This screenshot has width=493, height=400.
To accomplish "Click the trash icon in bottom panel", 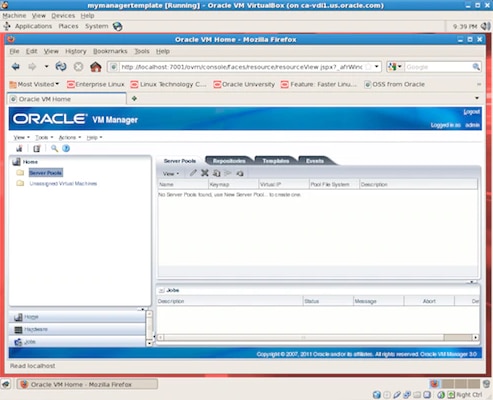I will click(486, 384).
